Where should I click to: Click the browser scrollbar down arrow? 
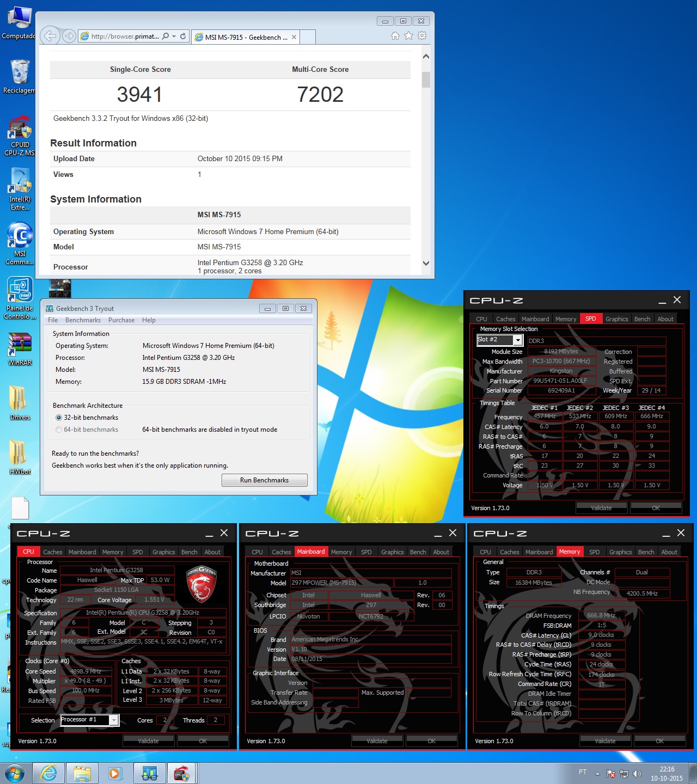click(x=426, y=263)
